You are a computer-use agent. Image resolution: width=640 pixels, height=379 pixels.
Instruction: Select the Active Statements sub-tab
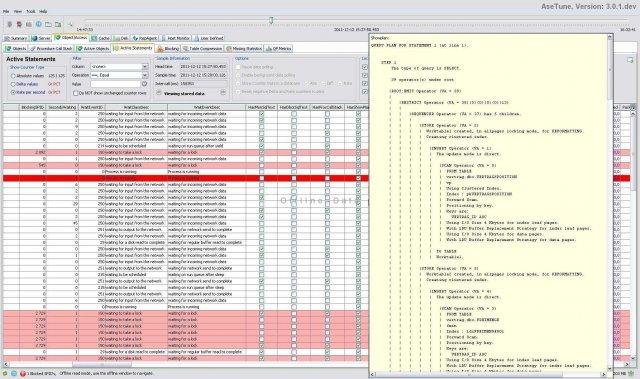coord(133,48)
